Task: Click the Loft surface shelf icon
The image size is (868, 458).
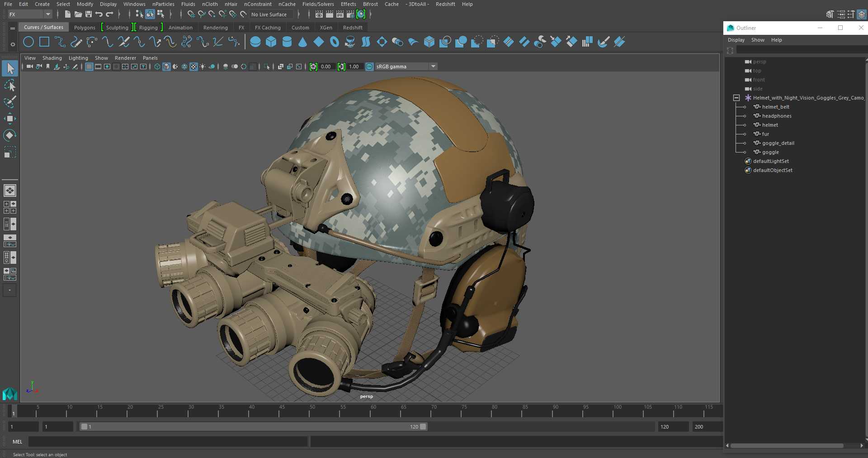Action: point(366,42)
